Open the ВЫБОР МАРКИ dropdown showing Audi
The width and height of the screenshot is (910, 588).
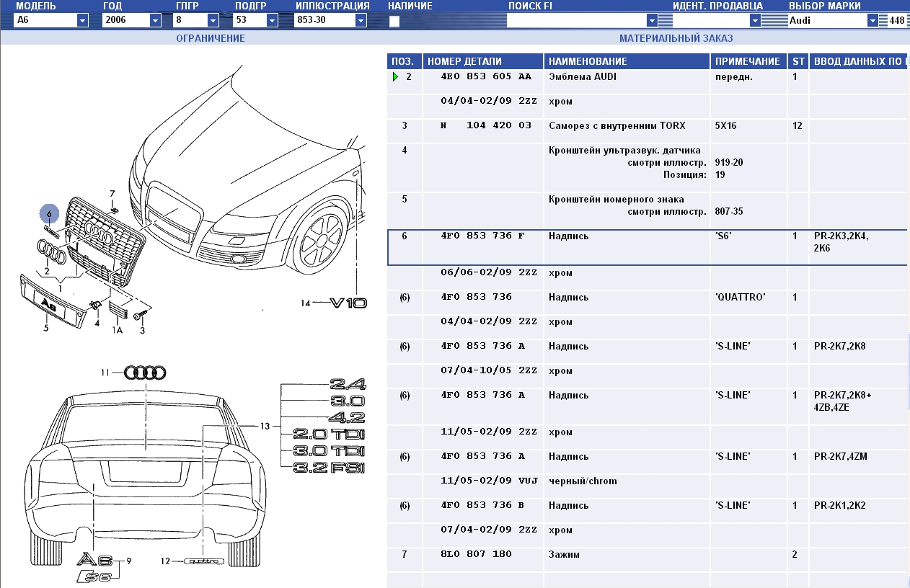pos(873,21)
